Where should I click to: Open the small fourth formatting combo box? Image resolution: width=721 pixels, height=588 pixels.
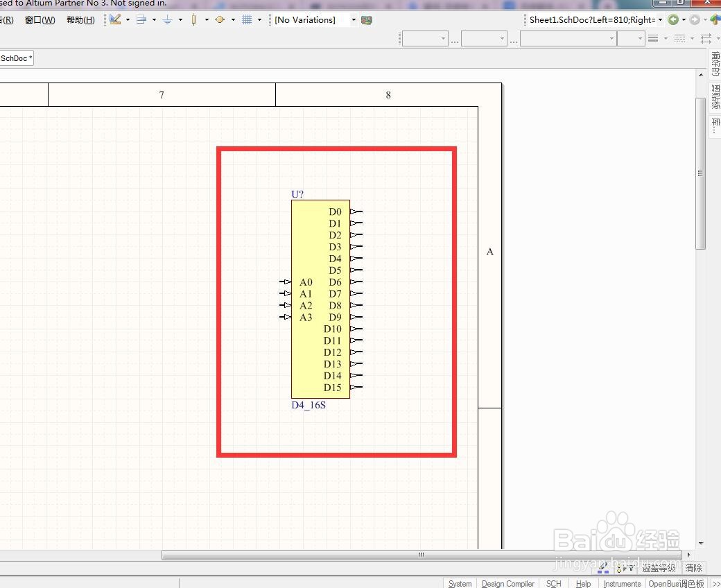coord(630,39)
